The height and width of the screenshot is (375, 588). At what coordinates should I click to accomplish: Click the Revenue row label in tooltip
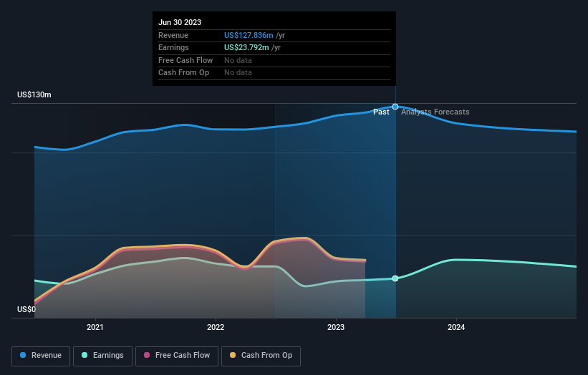click(173, 35)
